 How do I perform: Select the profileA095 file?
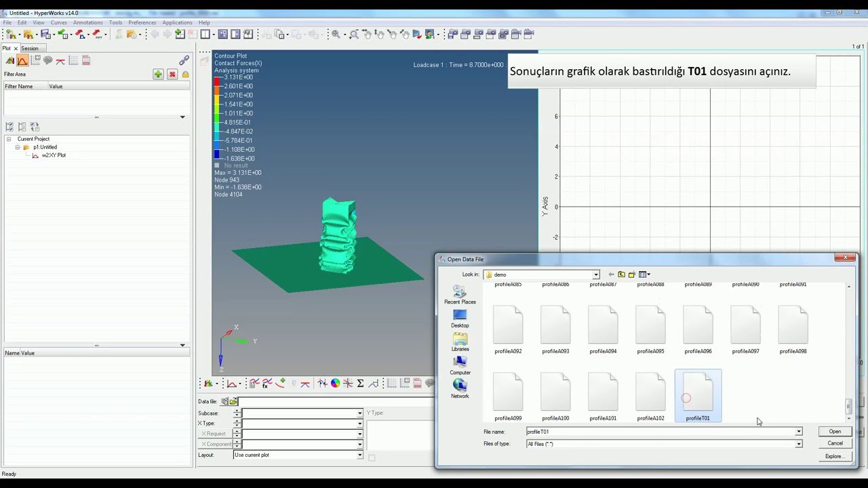pos(650,330)
